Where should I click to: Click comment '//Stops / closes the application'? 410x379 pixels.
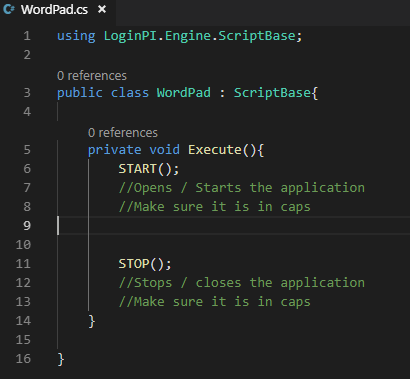tap(242, 283)
